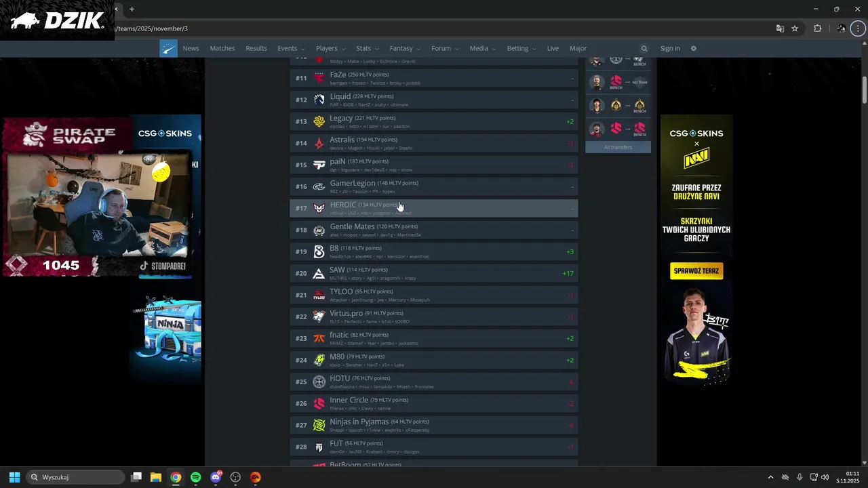Open Discord from the taskbar
Screen dimensions: 868x488
[216, 477]
